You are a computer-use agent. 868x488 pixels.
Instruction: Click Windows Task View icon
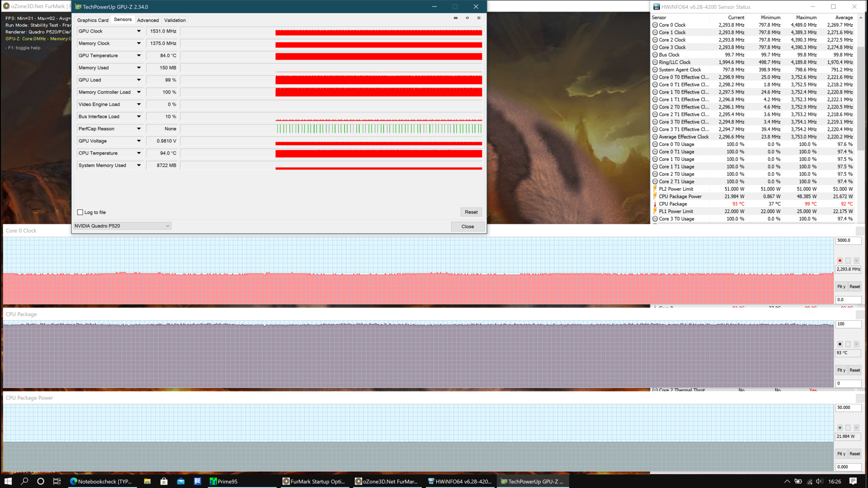tap(57, 481)
